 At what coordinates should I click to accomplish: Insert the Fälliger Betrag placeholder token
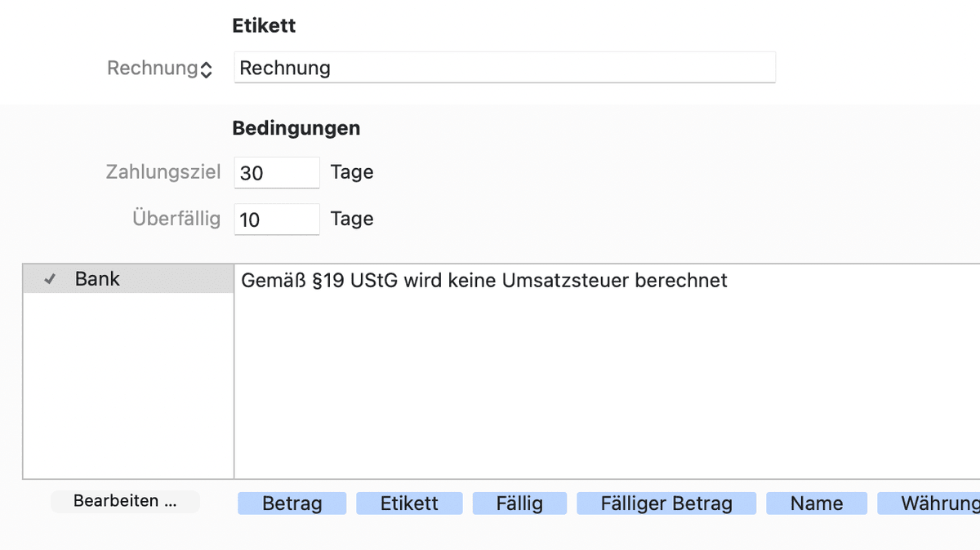667,503
